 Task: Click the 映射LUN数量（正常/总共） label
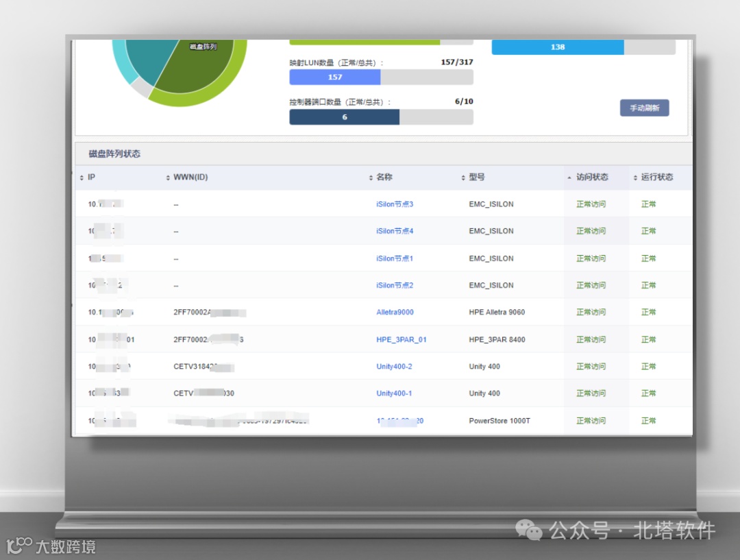(x=336, y=63)
